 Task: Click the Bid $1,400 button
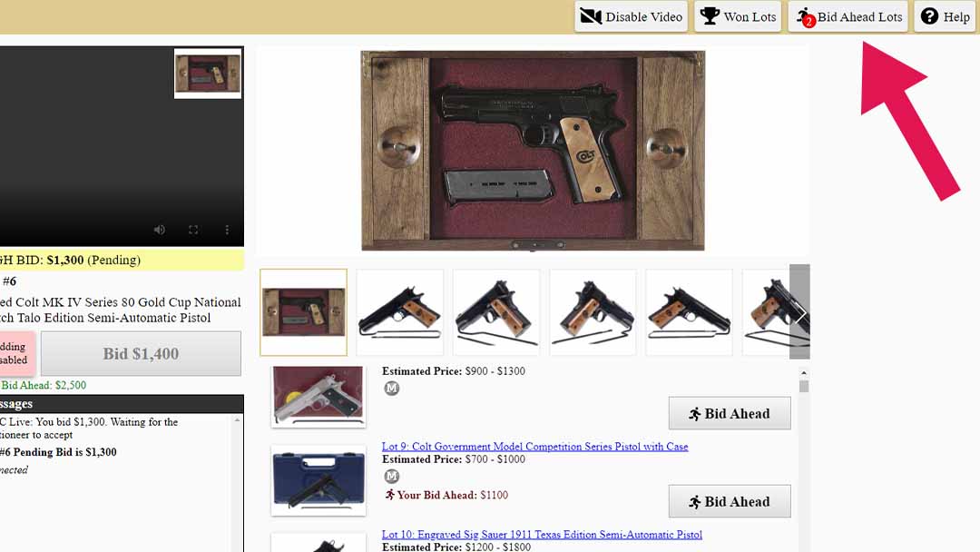click(x=141, y=354)
